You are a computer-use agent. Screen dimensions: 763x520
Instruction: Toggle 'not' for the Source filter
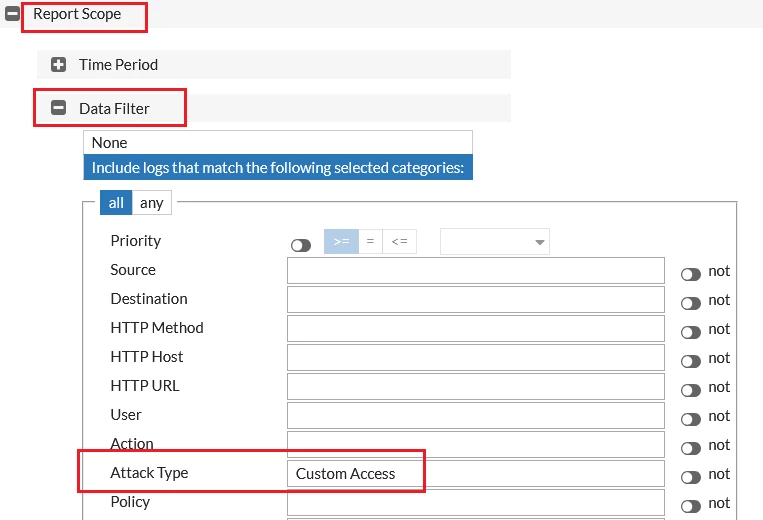[690, 274]
